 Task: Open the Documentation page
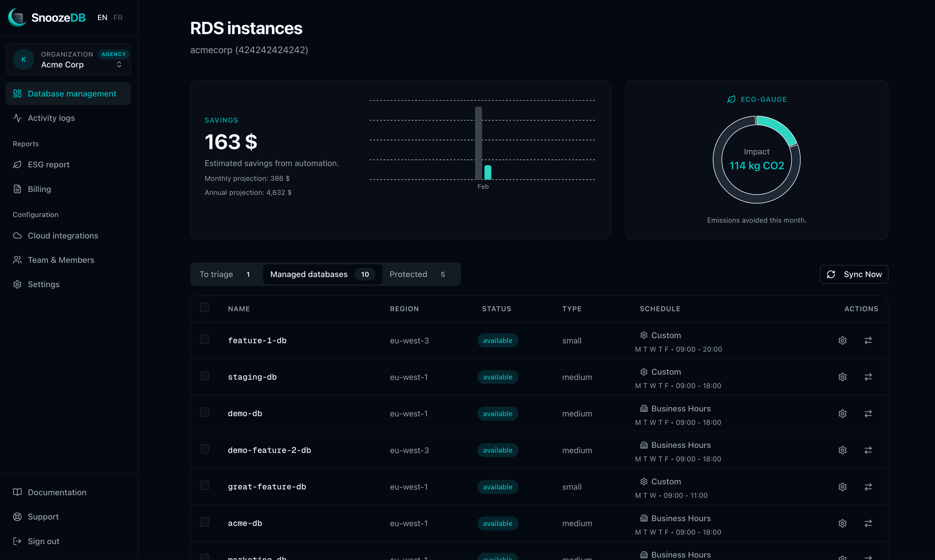coord(57,492)
